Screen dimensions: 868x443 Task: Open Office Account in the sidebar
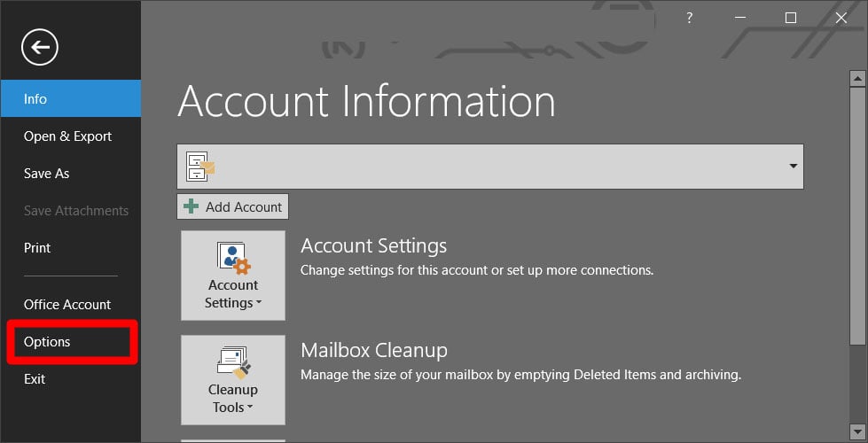(67, 305)
